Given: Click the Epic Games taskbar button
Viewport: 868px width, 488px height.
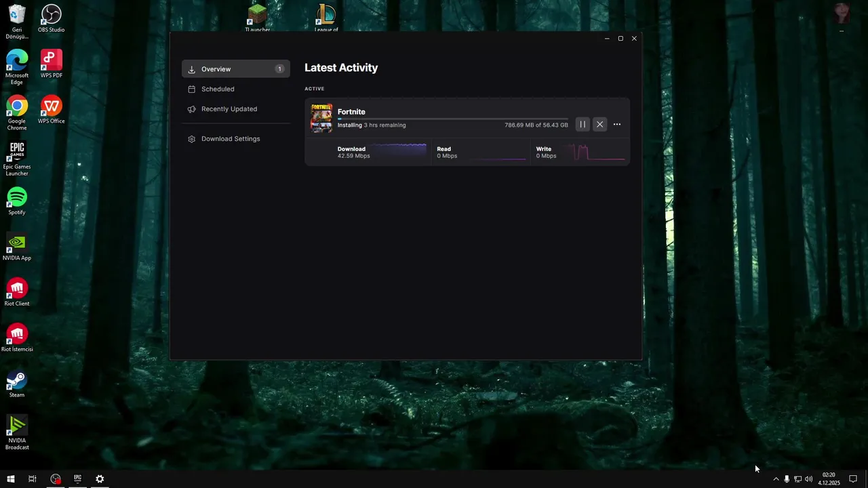Looking at the screenshot, I should tap(78, 479).
